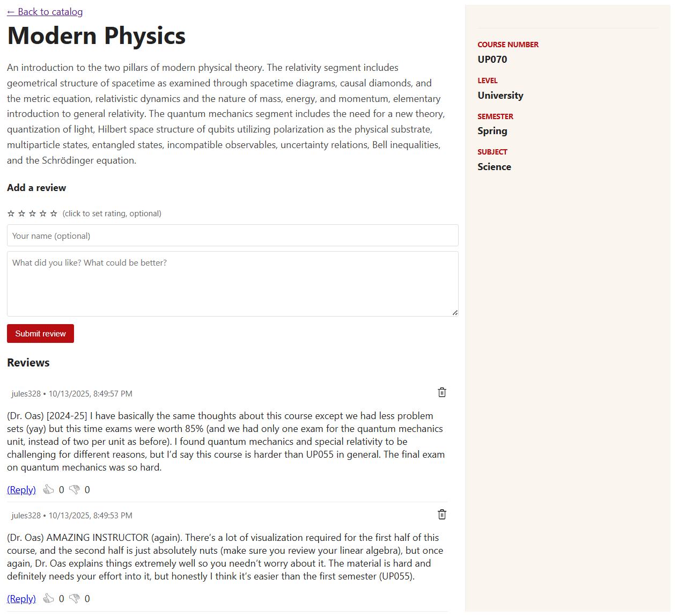Click the first review's timestamp
The width and height of the screenshot is (677, 616).
[x=90, y=393]
